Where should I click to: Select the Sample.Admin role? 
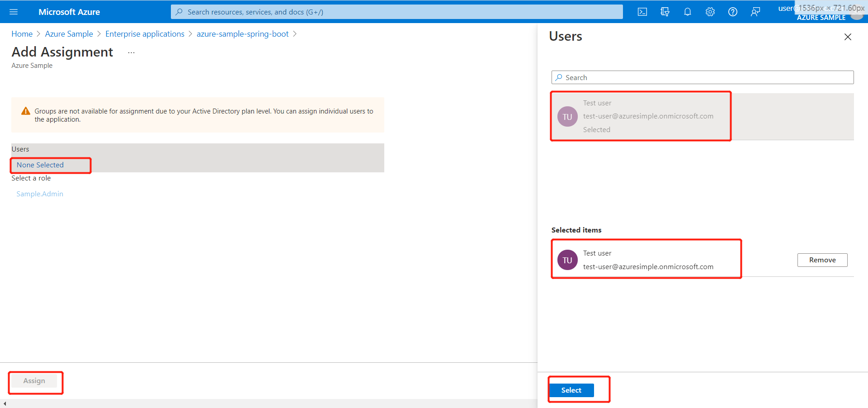(40, 194)
